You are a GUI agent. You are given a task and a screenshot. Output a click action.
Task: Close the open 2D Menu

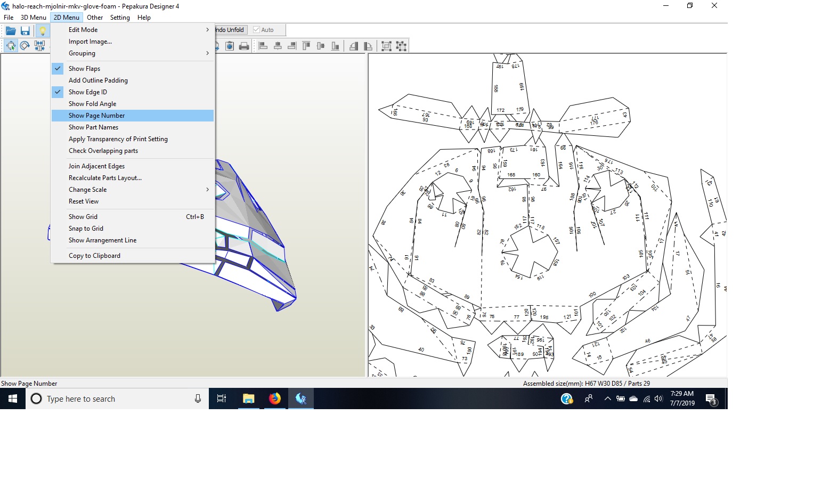tap(67, 18)
